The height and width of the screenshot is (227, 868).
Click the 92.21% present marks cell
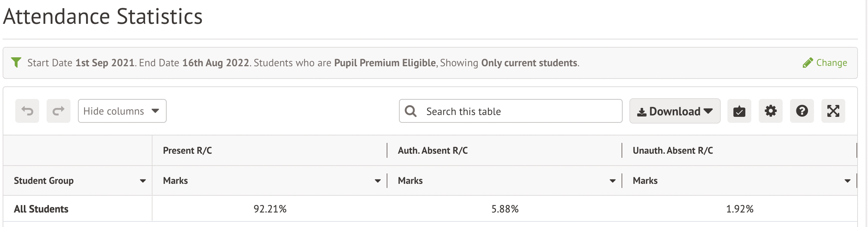(270, 209)
